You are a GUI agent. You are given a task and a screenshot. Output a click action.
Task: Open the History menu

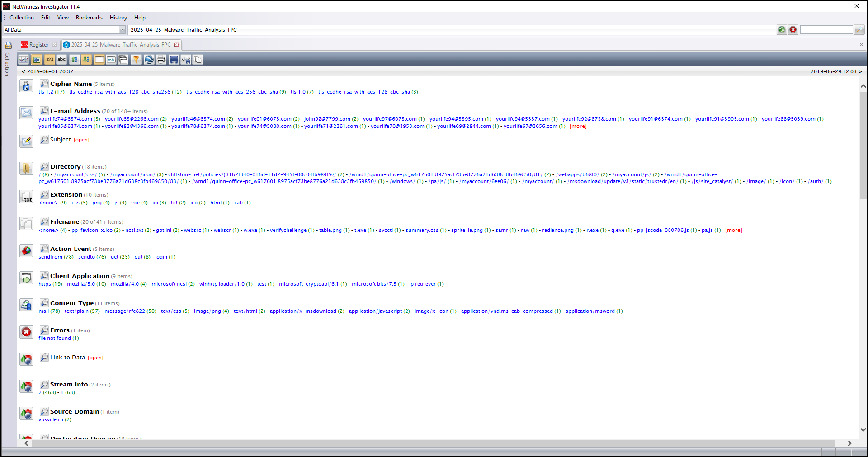pyautogui.click(x=118, y=18)
